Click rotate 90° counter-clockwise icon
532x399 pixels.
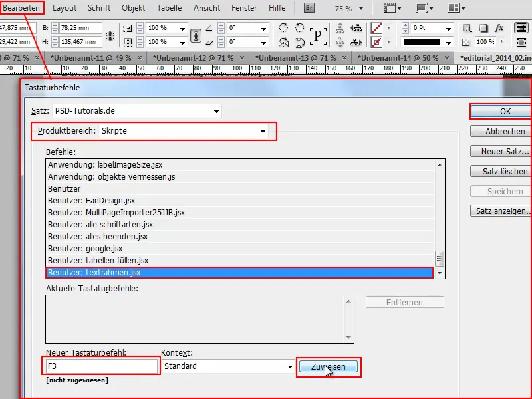pyautogui.click(x=300, y=27)
